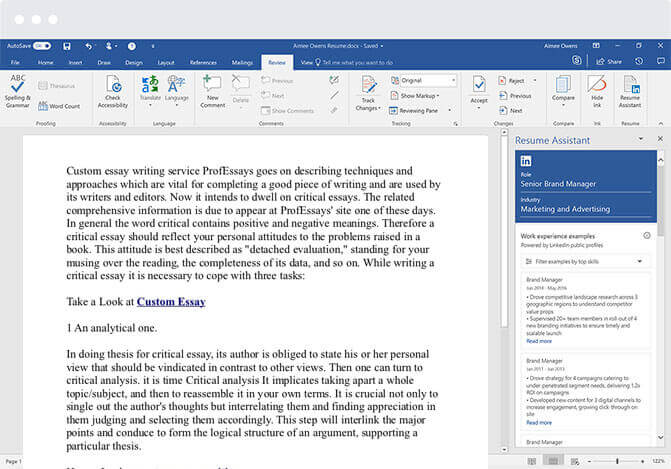Click the Tell me what you want search
The image size is (671, 469).
tap(354, 62)
